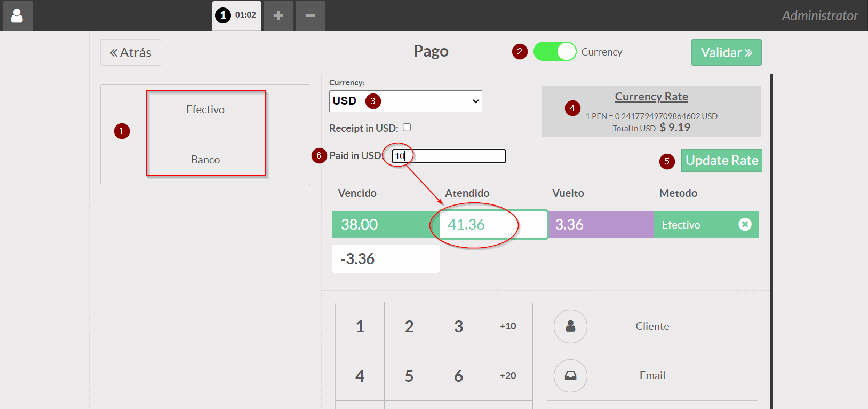
Task: Select the Atendido amount 41.36 cell
Action: (493, 224)
